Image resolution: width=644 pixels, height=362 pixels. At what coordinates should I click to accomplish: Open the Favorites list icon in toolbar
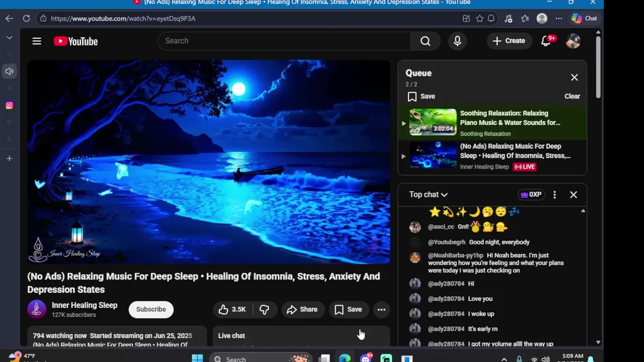[525, 18]
